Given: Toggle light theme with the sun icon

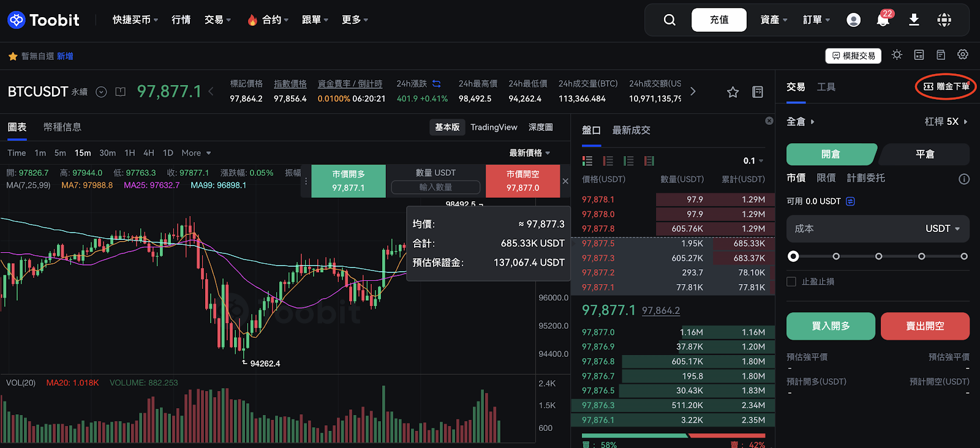Looking at the screenshot, I should [x=897, y=55].
